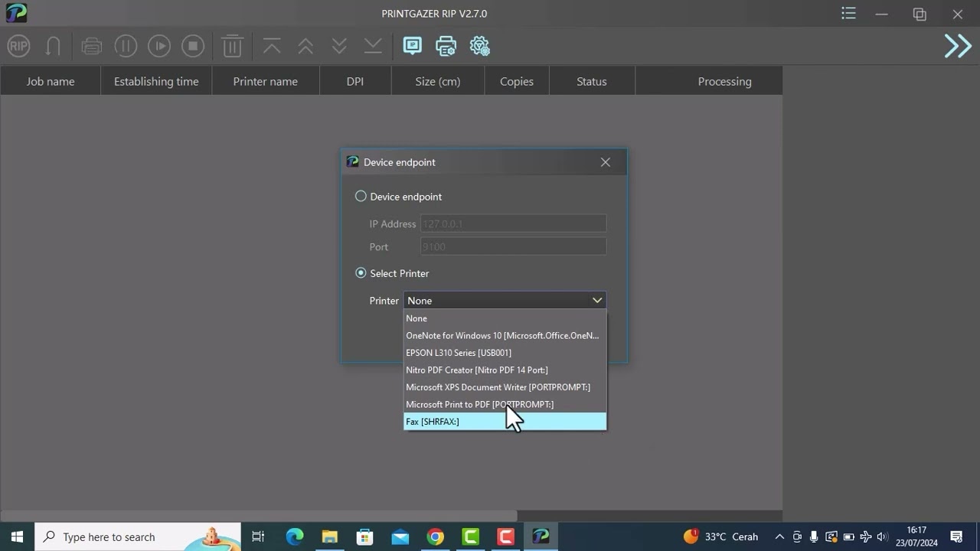The image size is (980, 551).
Task: Open the notification center icon
Action: point(956,536)
